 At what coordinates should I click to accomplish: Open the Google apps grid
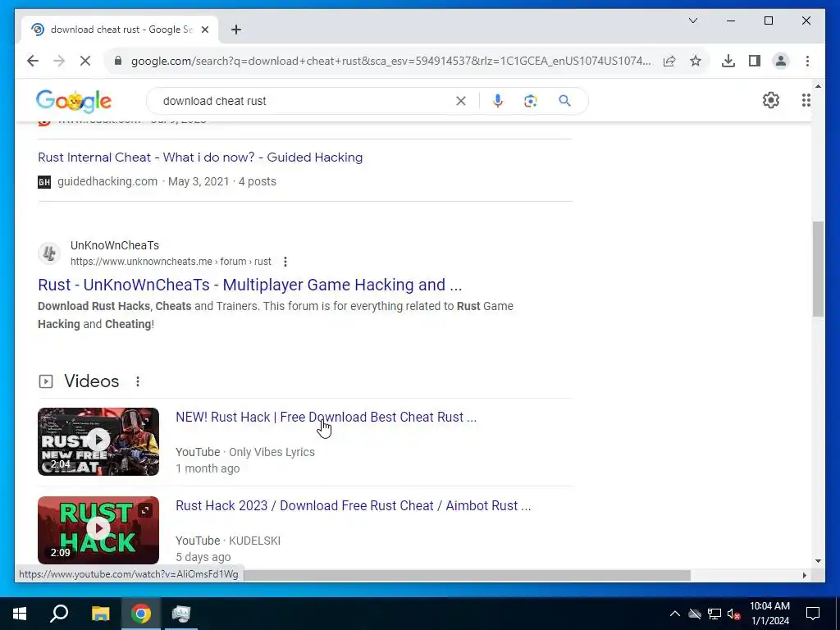coord(806,100)
